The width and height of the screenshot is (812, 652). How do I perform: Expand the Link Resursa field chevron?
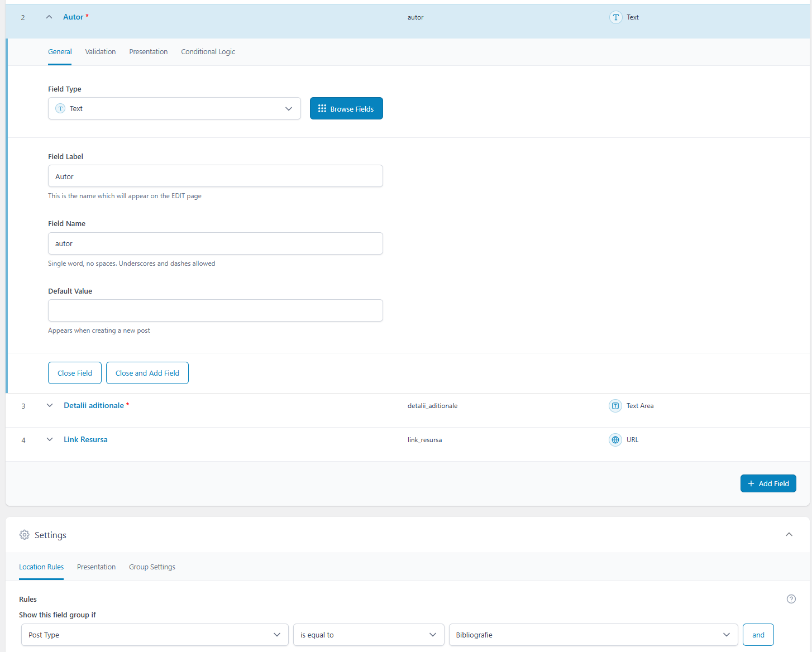click(x=50, y=440)
